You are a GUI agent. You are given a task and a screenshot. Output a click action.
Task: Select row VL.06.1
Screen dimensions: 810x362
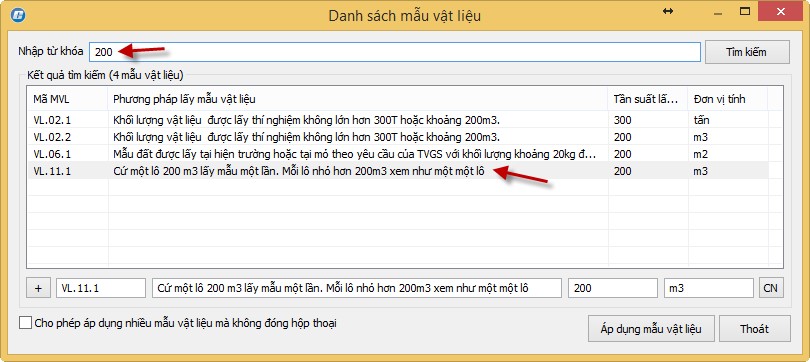tap(398, 154)
